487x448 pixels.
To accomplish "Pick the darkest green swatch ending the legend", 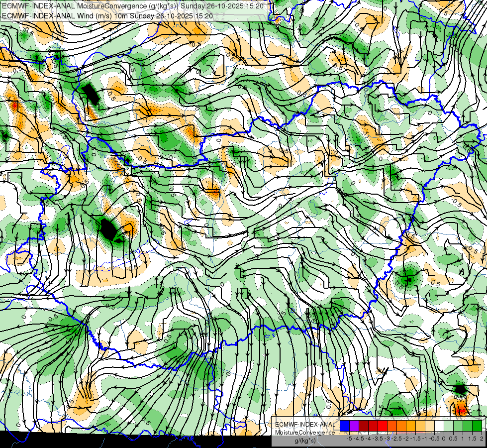I will pos(477,426).
